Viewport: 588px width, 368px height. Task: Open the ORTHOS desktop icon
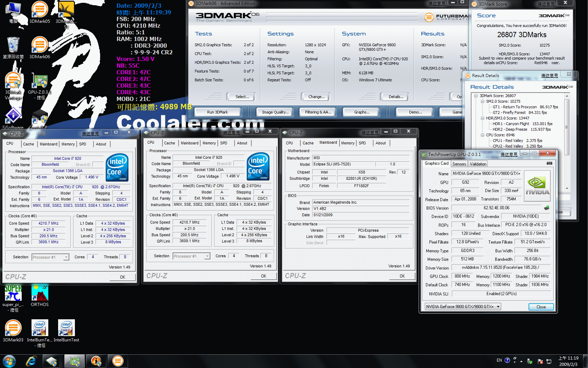click(40, 296)
